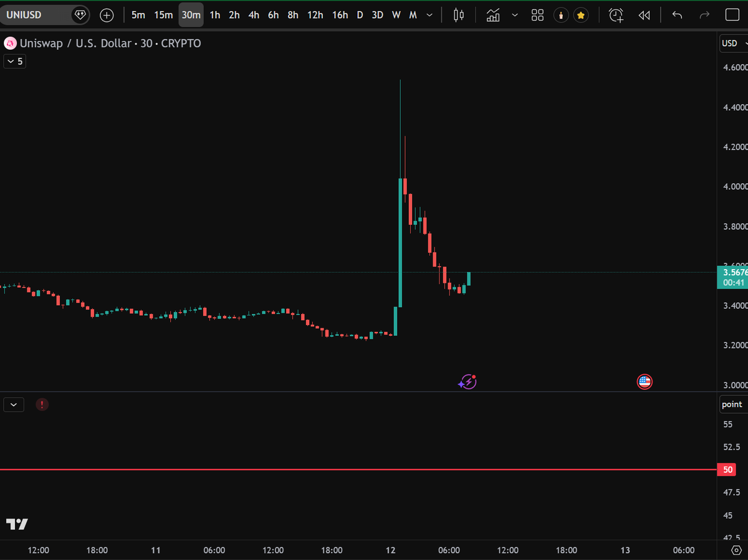Click the date label 11 on time axis
This screenshot has height=560, width=748.
tap(156, 551)
